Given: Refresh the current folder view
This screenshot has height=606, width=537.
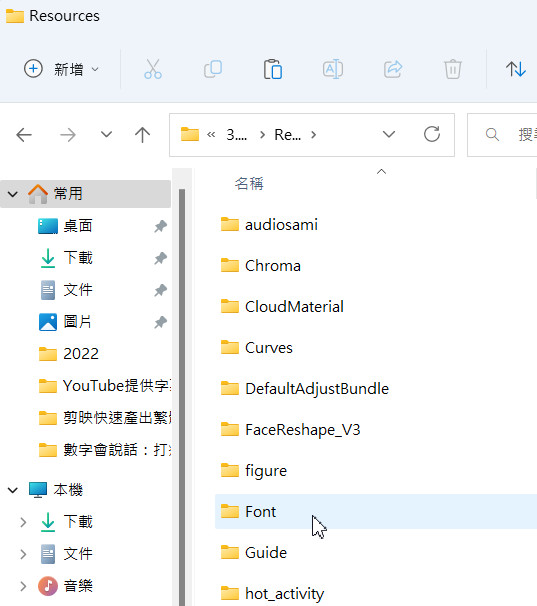Looking at the screenshot, I should [432, 134].
